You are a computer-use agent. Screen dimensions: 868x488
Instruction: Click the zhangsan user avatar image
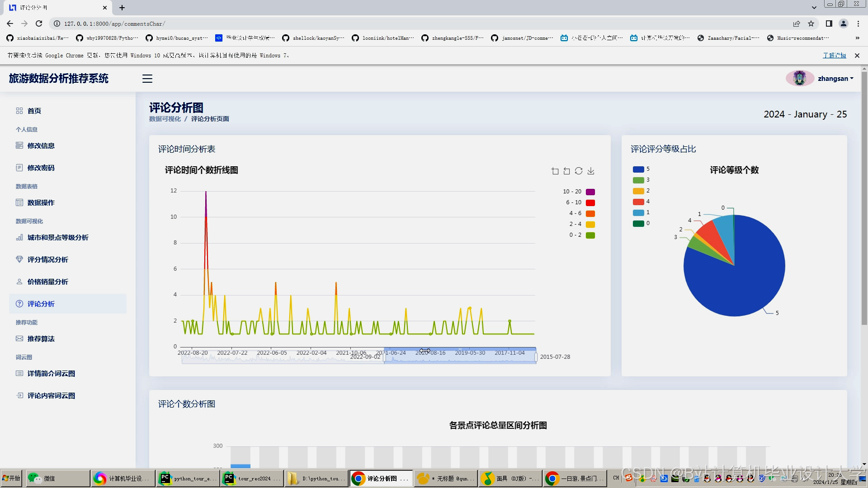[799, 78]
